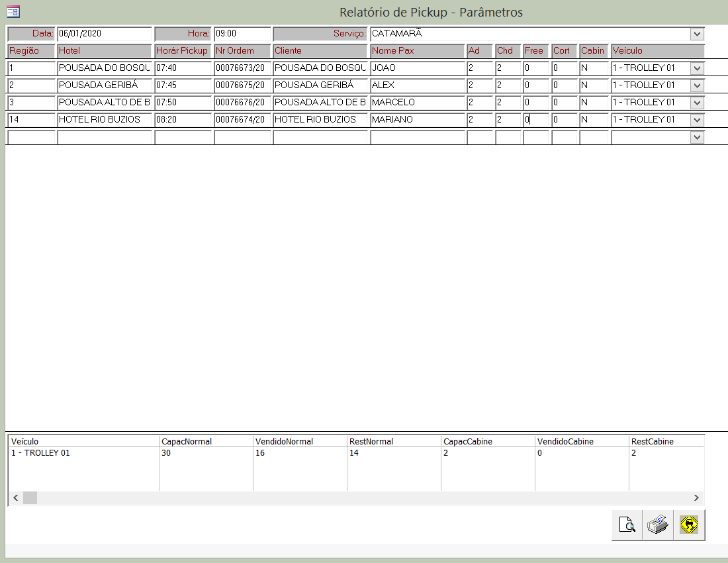Screen dimensions: 728x563
Task: Click the empty Região field in new row
Action: (31, 137)
